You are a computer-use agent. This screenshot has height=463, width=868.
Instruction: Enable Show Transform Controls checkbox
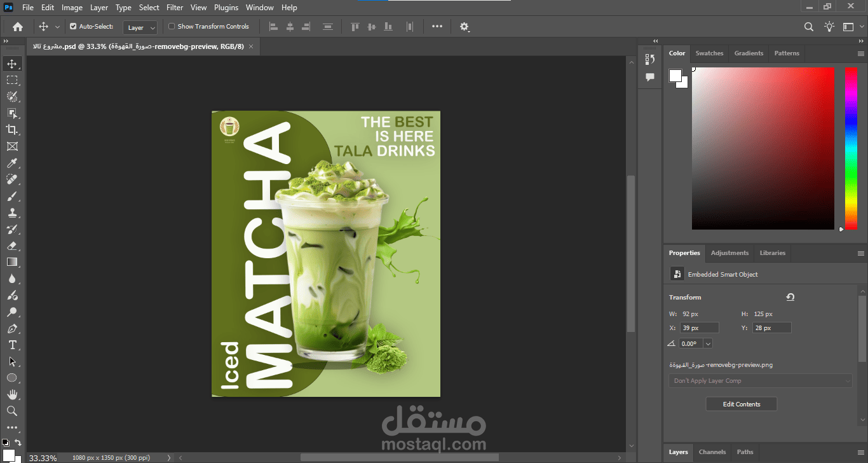pos(172,27)
